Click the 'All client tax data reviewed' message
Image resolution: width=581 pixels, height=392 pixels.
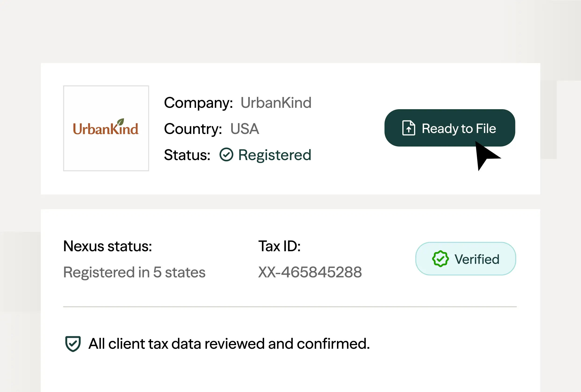pos(229,344)
